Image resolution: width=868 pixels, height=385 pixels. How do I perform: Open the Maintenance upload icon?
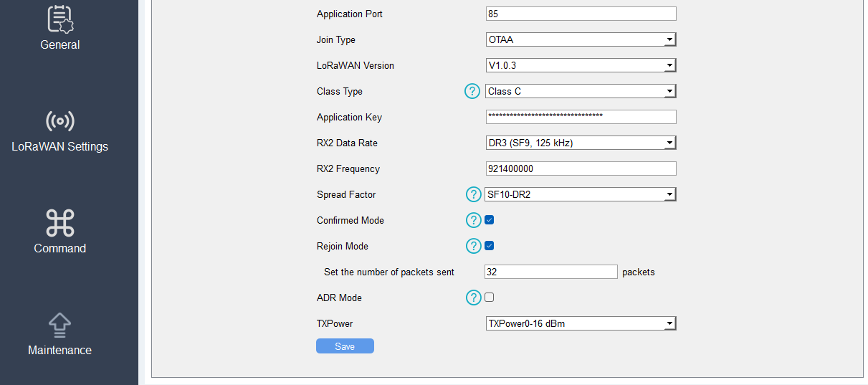60,325
